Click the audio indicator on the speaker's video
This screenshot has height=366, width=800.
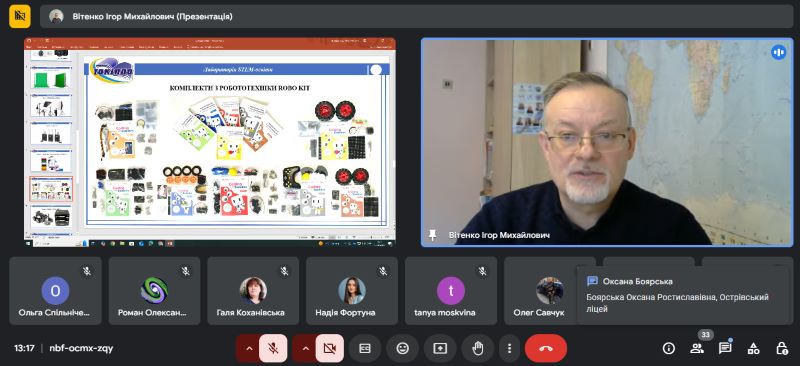coord(778,52)
